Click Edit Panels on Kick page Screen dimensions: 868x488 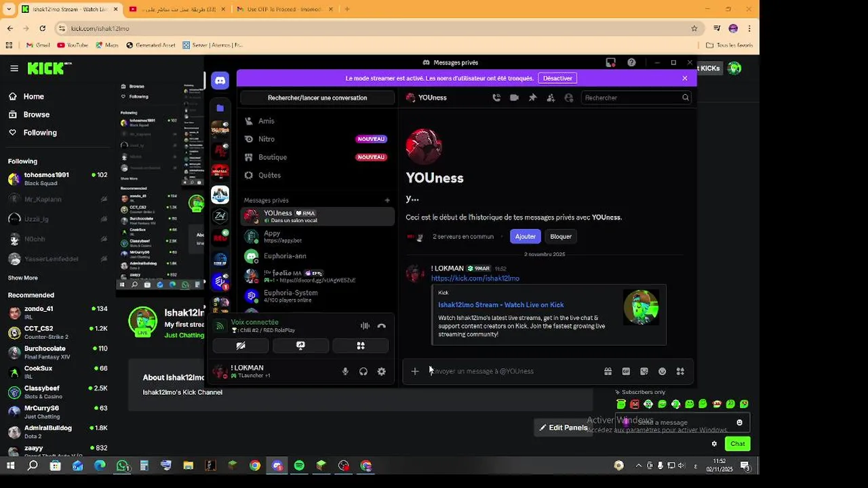click(564, 428)
